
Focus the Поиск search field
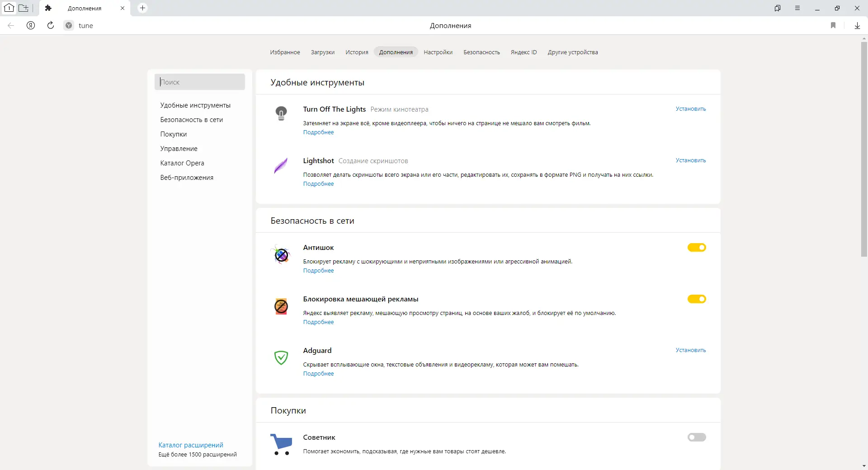point(200,82)
